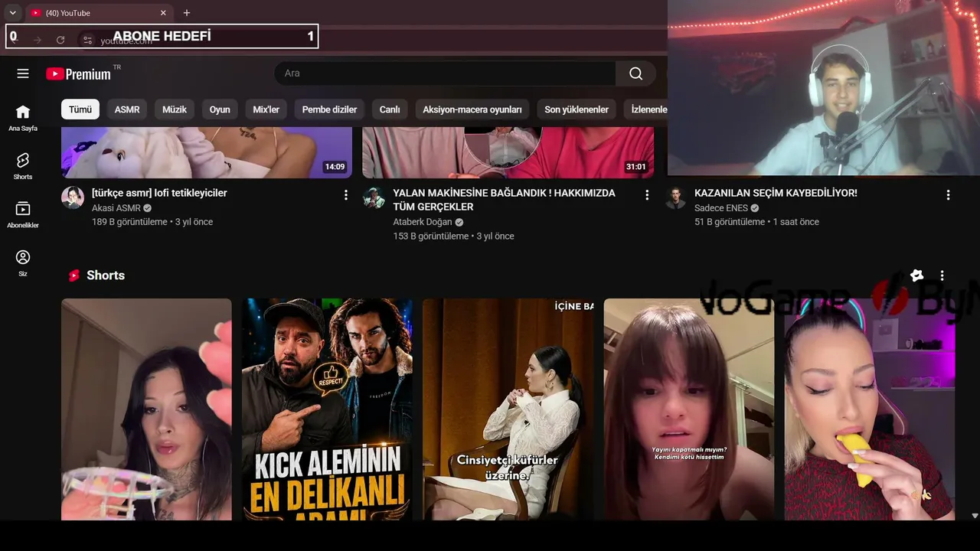980x551 pixels.
Task: Open Ataberk Doğan channel avatar
Action: [374, 197]
